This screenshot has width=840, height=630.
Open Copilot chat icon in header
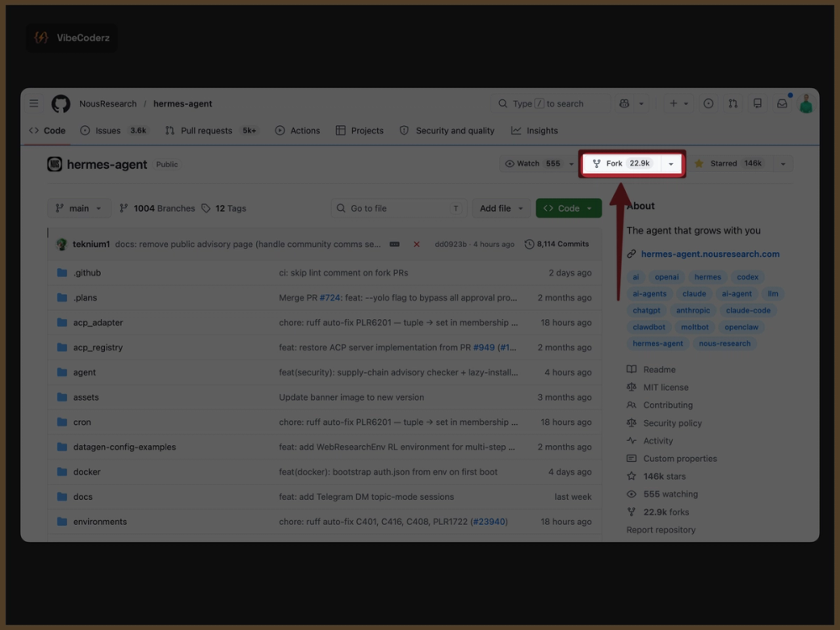coord(624,103)
